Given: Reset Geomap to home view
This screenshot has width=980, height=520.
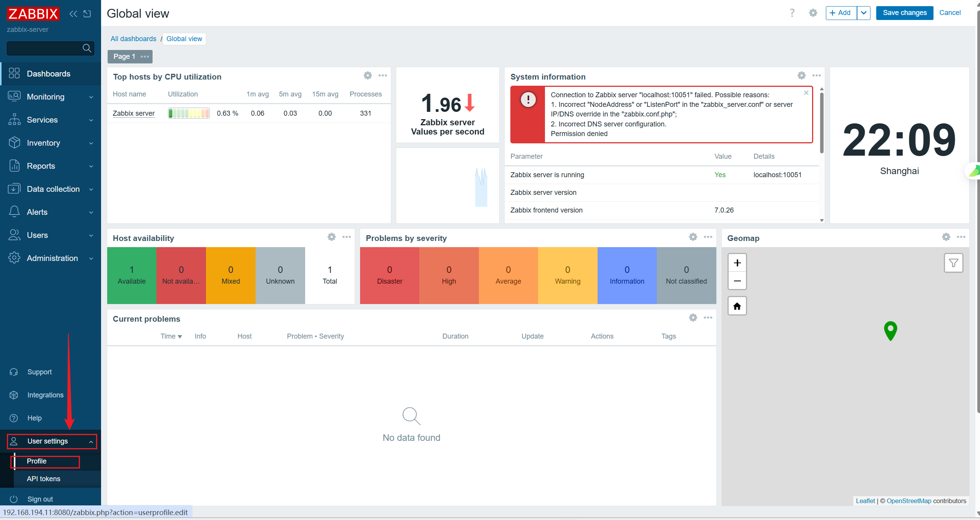Looking at the screenshot, I should (x=737, y=306).
